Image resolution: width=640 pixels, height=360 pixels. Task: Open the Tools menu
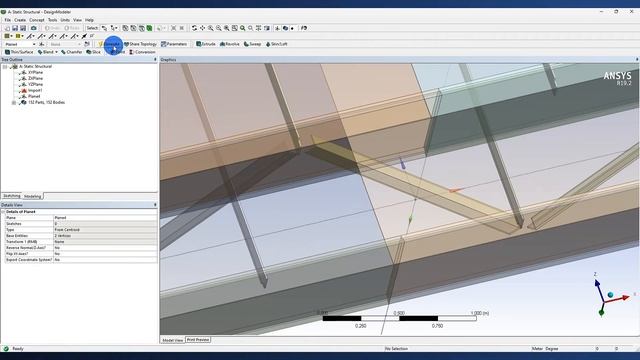tap(53, 20)
